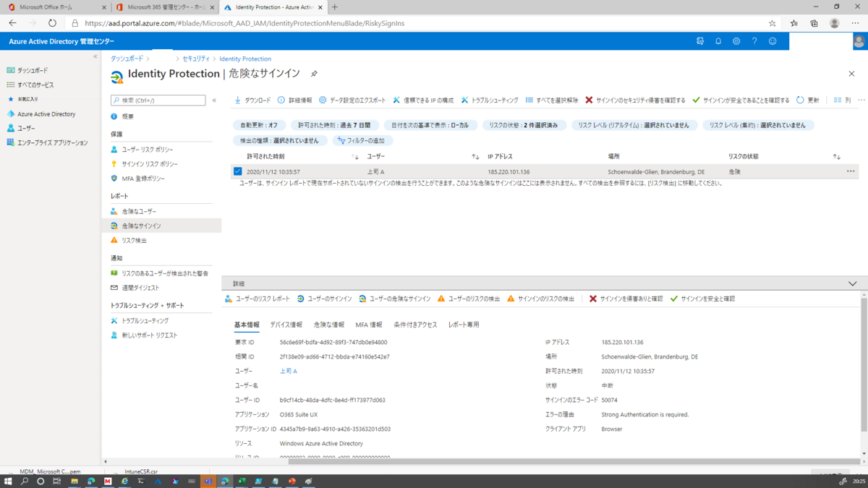This screenshot has width=868, height=488.
Task: Open the toolbar overflow ellipsis menu
Action: 861,100
